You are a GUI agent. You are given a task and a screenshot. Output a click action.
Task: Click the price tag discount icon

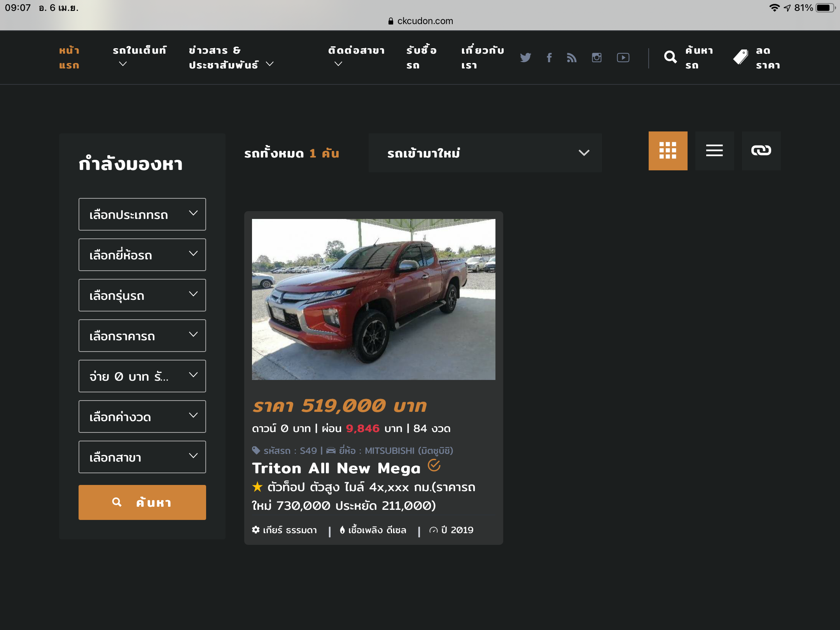click(740, 58)
